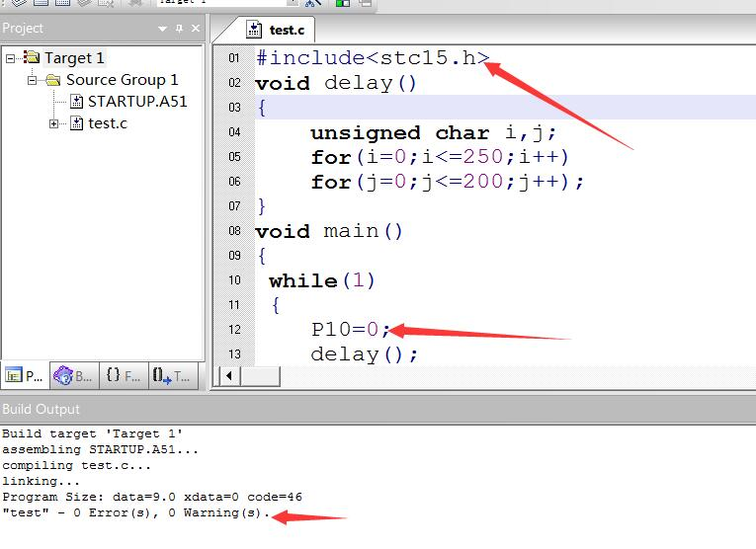Click the editor scroll-left arrow
The width and height of the screenshot is (756, 549).
coord(229,375)
